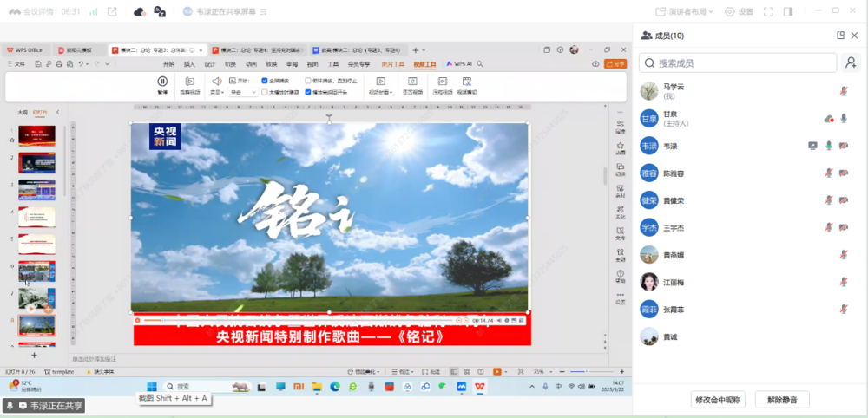Click the sidebar toggle icon in top bar

[788, 11]
